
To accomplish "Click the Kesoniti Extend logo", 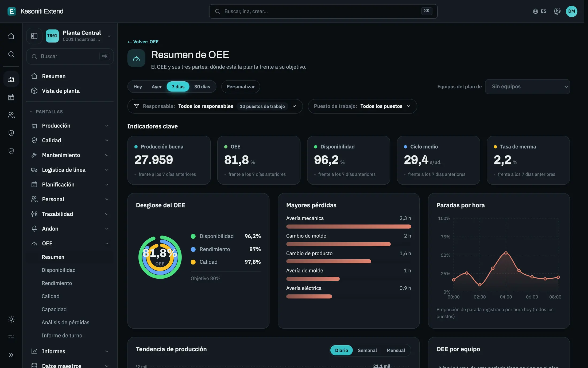I will (36, 11).
